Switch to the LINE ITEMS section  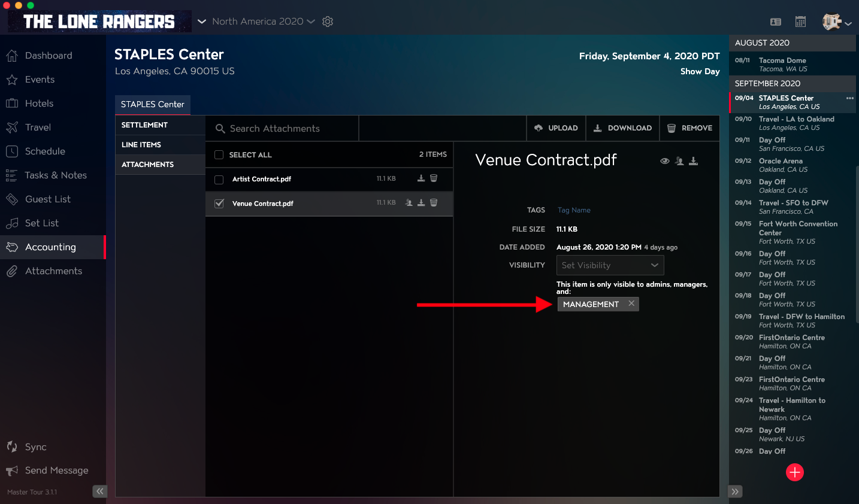160,145
